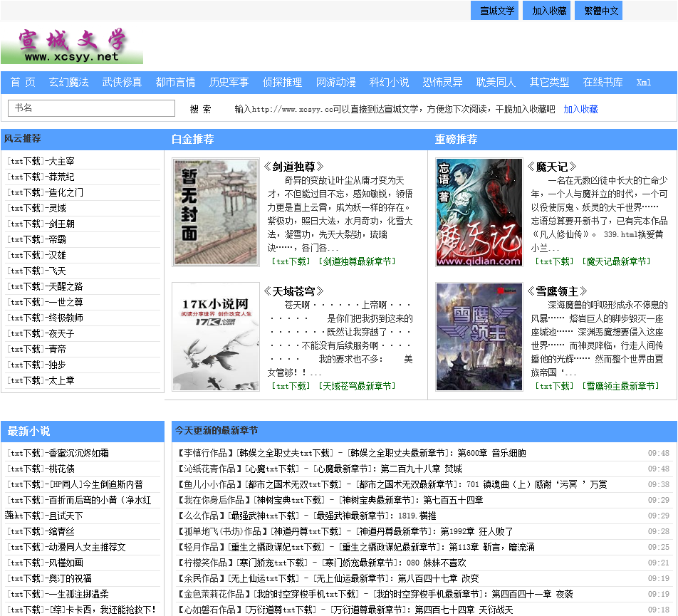Open the 科幻小说 category
Viewport: 678px width, 616px height.
coord(389,82)
